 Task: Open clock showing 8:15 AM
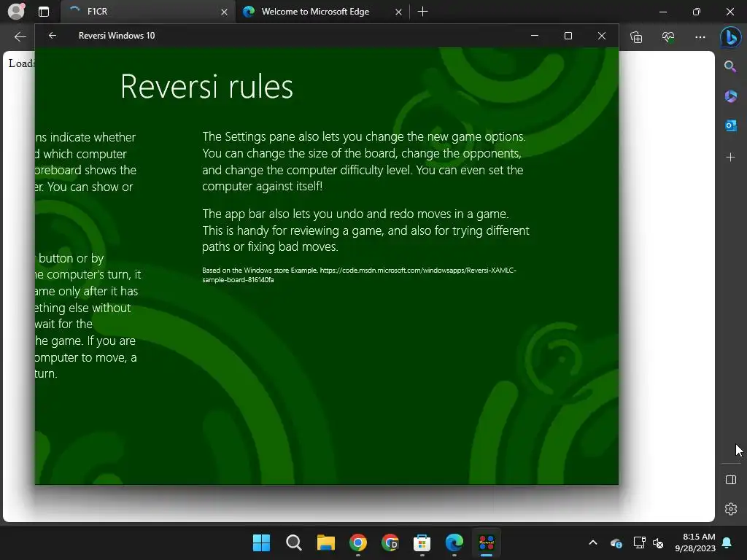pos(695,542)
